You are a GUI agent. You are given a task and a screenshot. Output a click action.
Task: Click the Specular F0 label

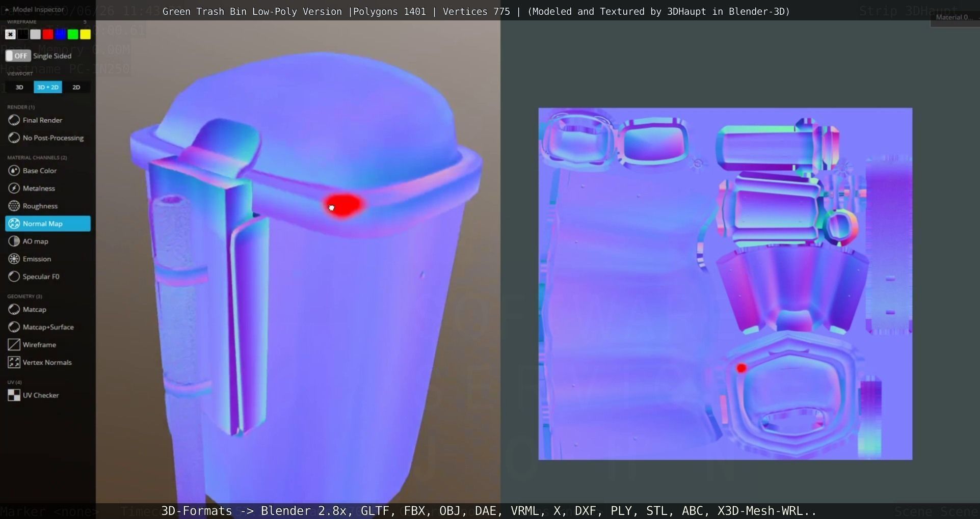pos(41,277)
